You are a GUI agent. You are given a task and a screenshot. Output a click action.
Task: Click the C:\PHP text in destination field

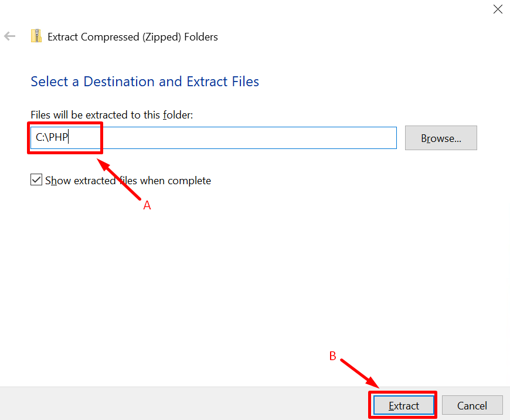click(x=52, y=138)
